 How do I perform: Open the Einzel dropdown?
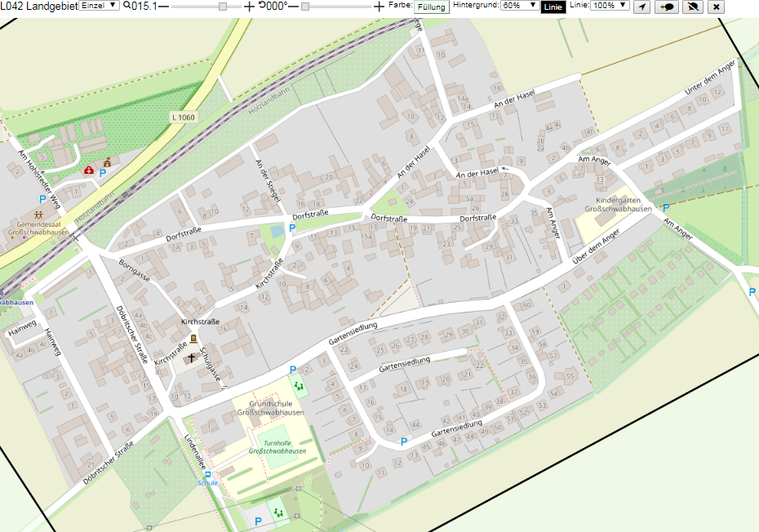(100, 6)
